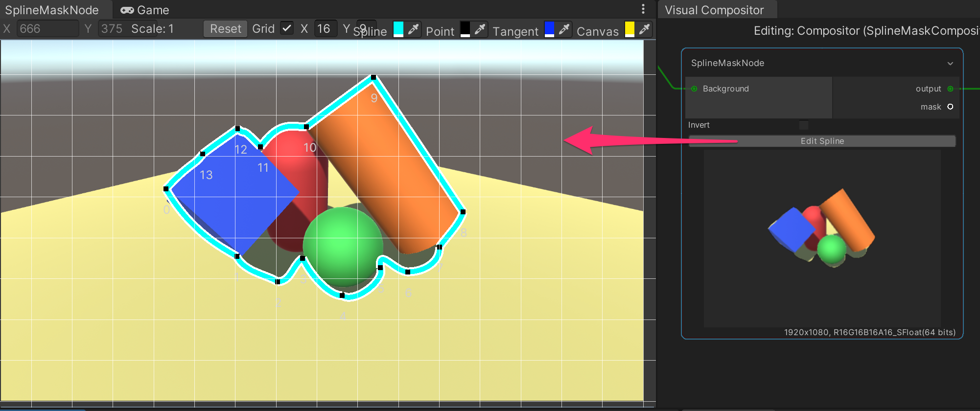Select the SplineMaskNode tab
The height and width of the screenshot is (411, 980).
tap(52, 10)
